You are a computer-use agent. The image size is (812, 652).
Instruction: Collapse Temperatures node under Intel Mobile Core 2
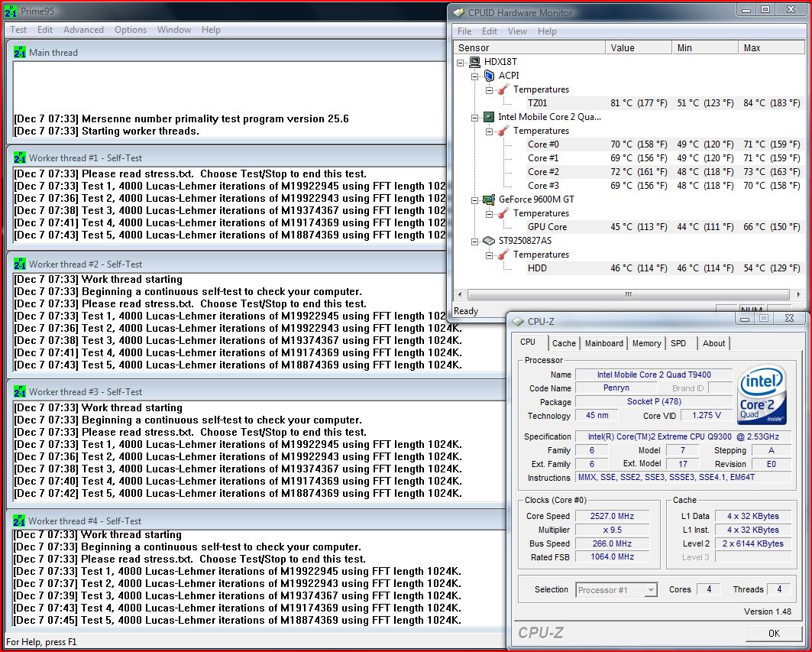490,131
